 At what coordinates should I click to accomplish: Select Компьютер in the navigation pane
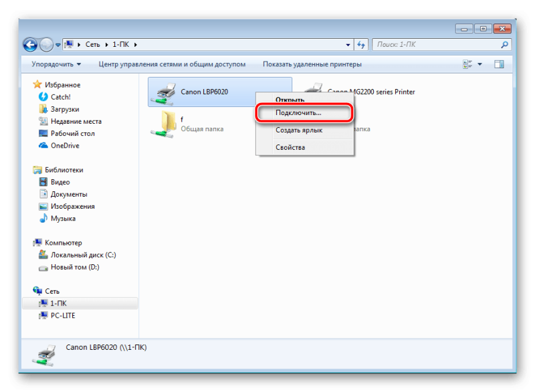click(x=64, y=243)
